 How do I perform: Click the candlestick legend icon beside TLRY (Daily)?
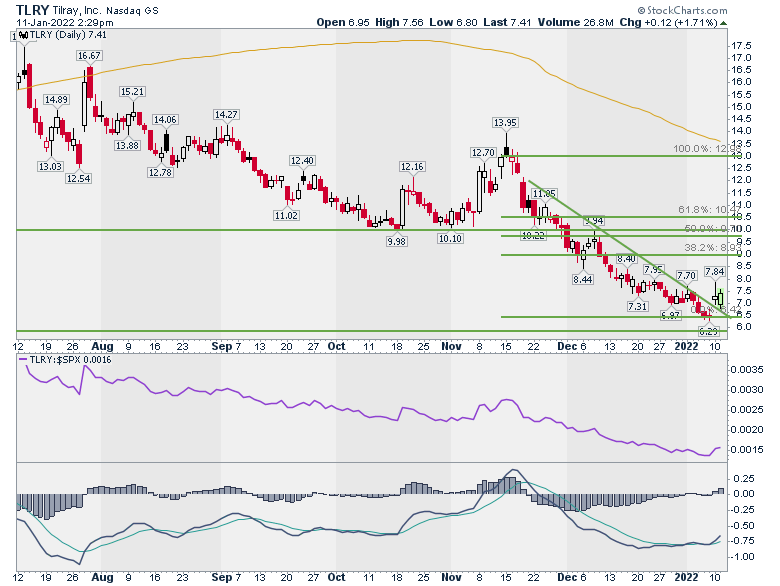tap(24, 35)
